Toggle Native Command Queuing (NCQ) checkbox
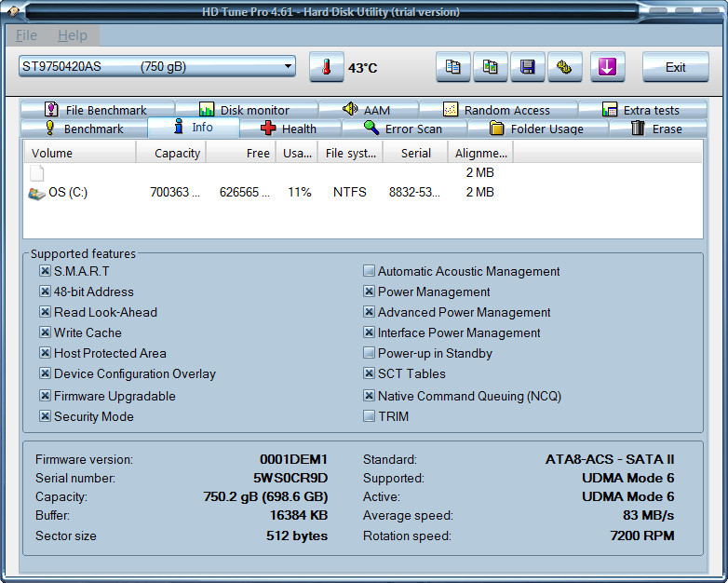 [370, 396]
